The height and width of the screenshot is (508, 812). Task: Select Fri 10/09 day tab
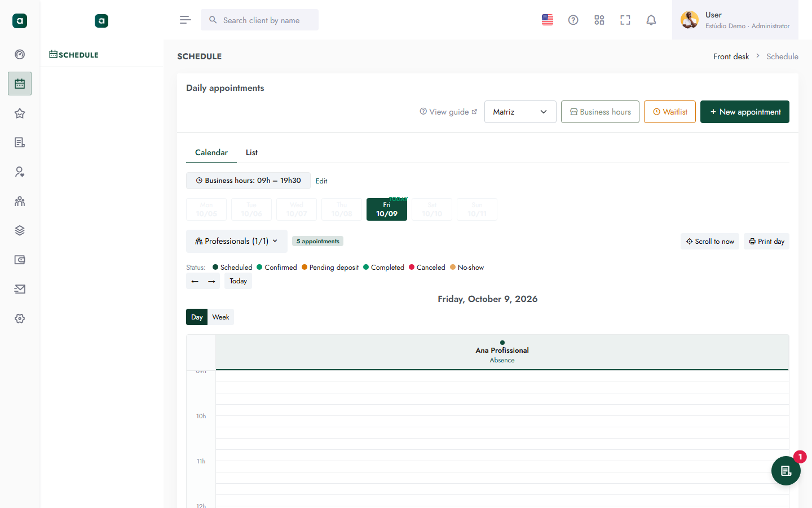click(387, 209)
